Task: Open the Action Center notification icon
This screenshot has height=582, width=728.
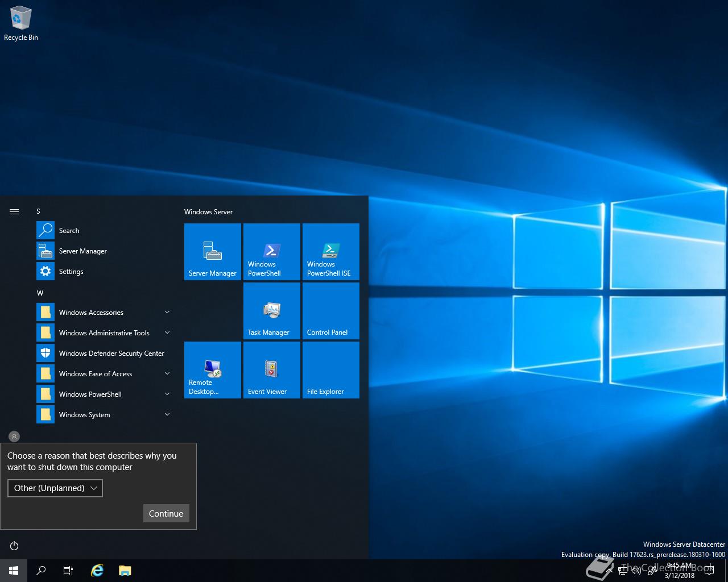Action: (x=709, y=571)
